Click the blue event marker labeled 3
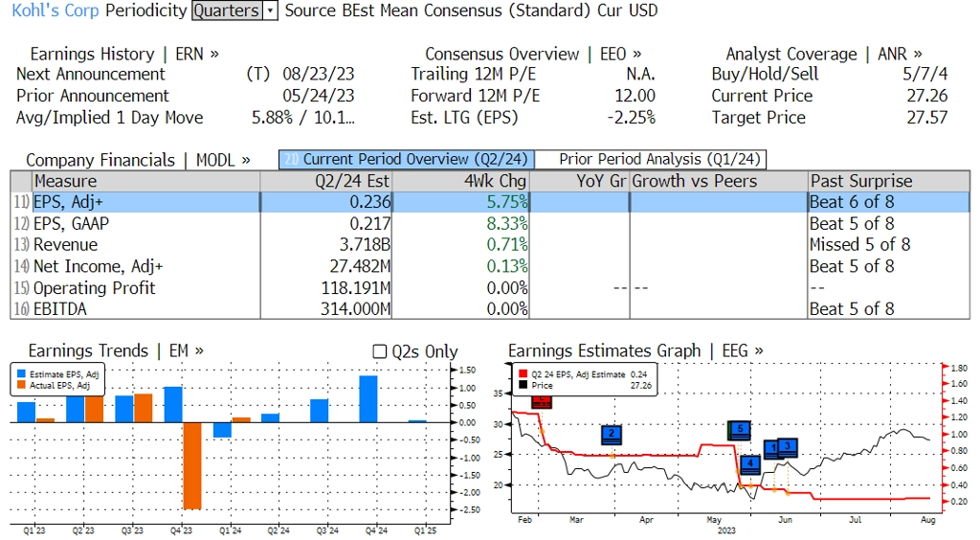The width and height of the screenshot is (980, 540). click(x=788, y=447)
